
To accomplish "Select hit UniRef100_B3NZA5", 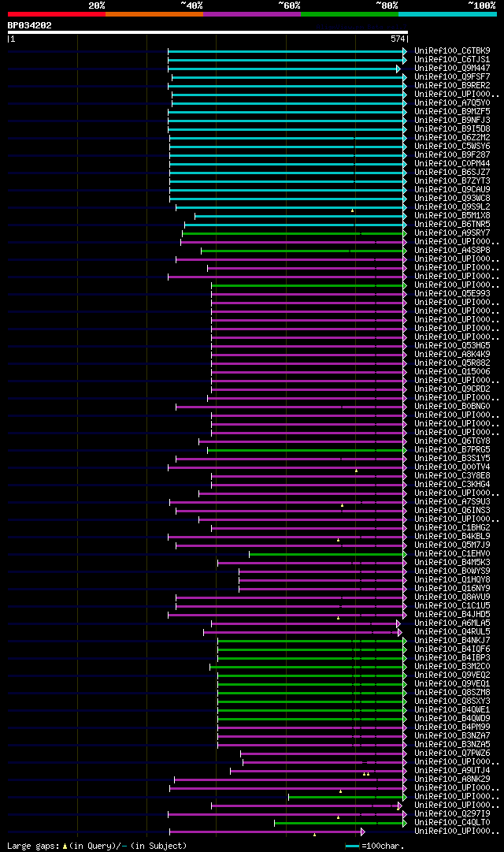I will [452, 744].
